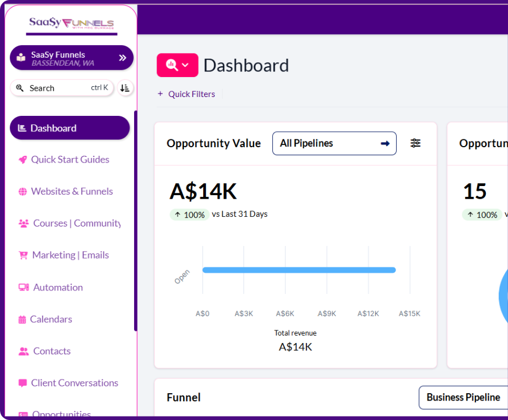Add Quick Filters to the dashboard
The image size is (508, 420).
[x=186, y=94]
